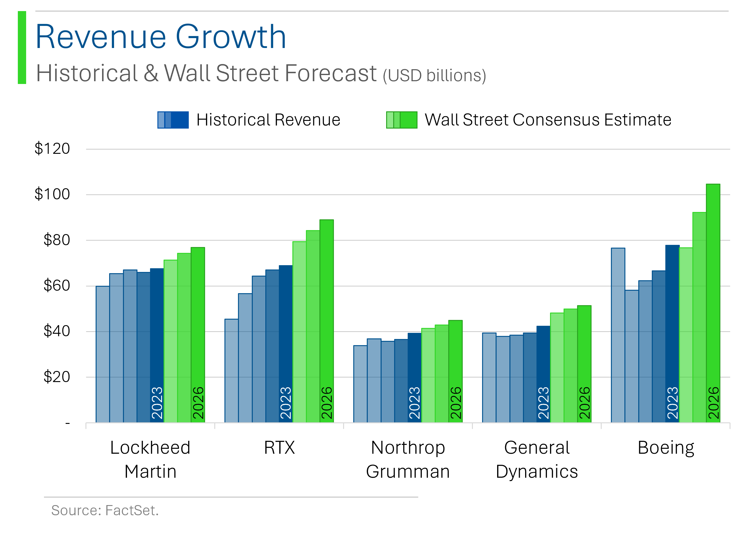Click the 'Northrop Grumman' category label

tap(408, 460)
